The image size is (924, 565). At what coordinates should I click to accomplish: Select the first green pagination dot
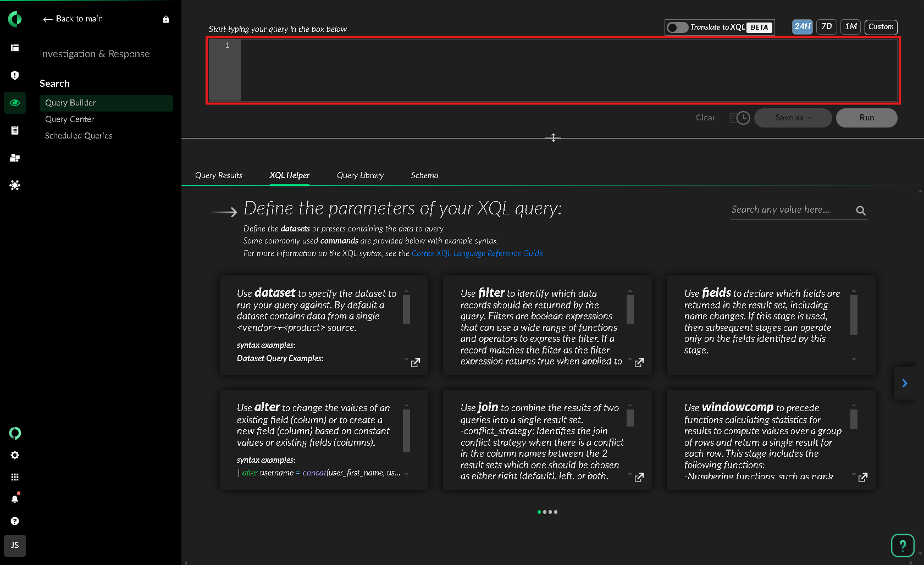point(539,512)
